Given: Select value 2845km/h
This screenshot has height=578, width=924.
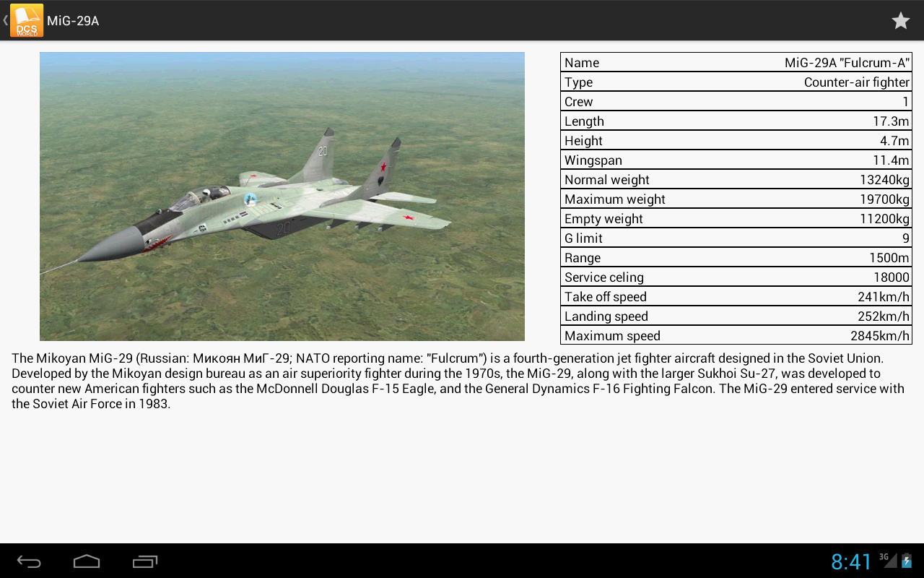Looking at the screenshot, I should coord(880,336).
